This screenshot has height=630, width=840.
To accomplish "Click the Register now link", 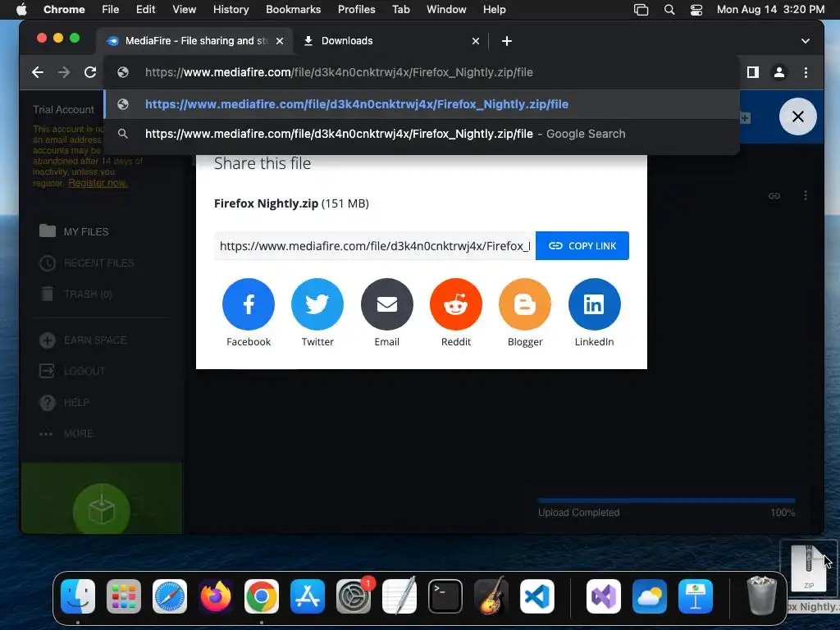I will 98,183.
